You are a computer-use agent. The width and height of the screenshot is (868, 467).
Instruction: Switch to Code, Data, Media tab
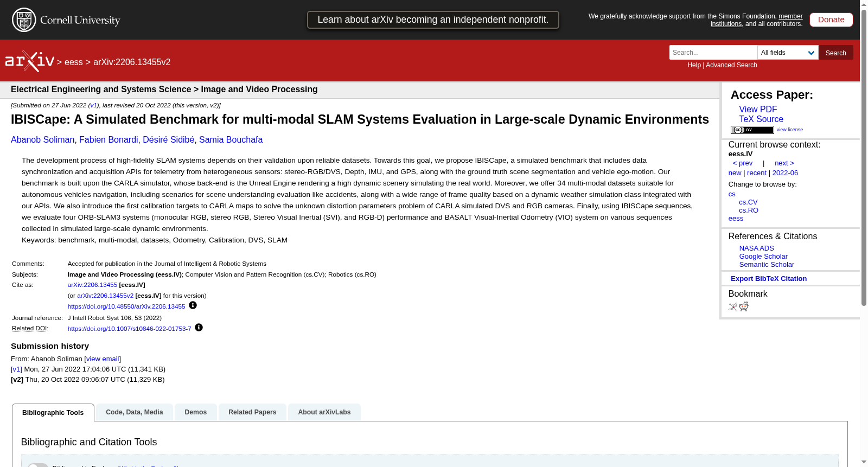(x=135, y=412)
